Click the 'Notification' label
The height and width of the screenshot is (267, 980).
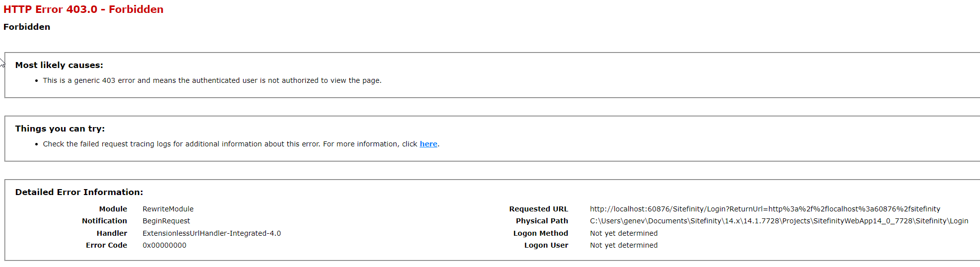pos(105,221)
